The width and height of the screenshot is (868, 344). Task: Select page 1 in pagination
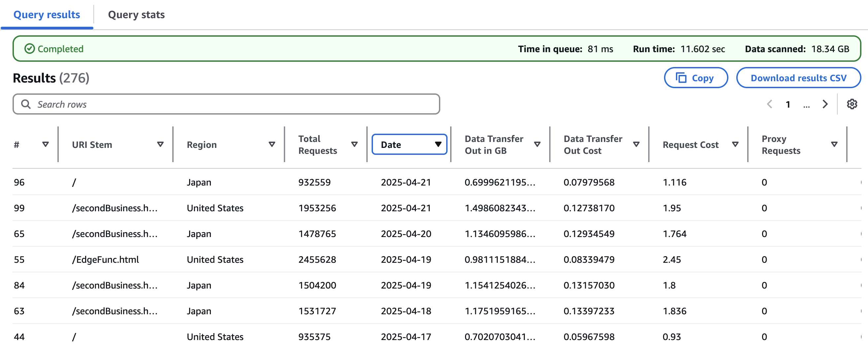tap(788, 104)
